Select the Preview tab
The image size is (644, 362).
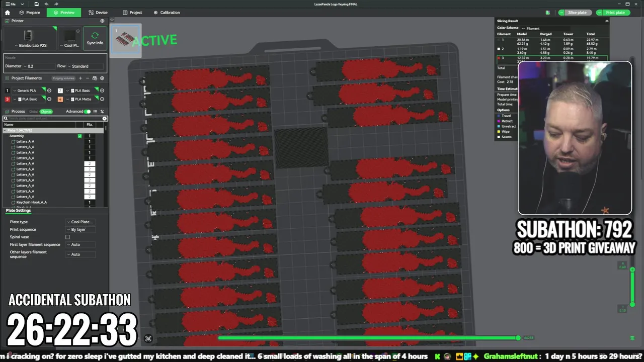point(64,13)
